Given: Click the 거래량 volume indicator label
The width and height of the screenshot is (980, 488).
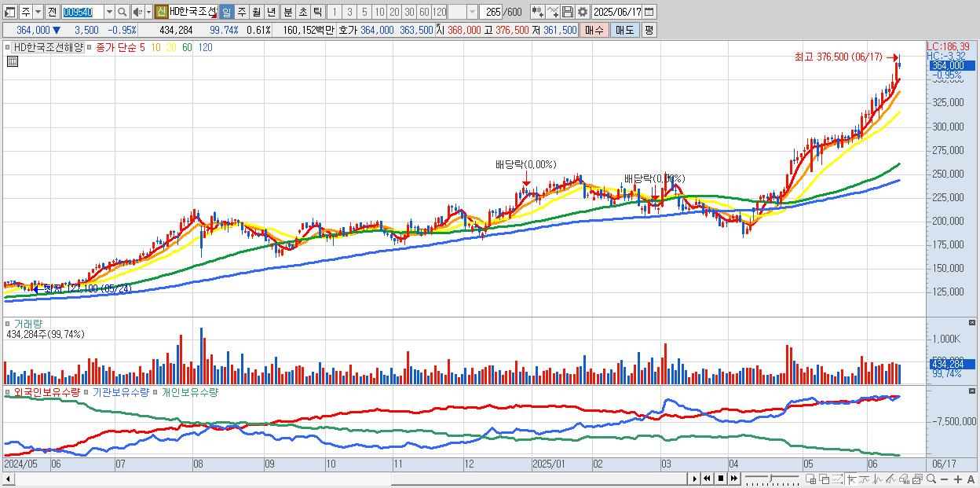Looking at the screenshot, I should coord(27,324).
